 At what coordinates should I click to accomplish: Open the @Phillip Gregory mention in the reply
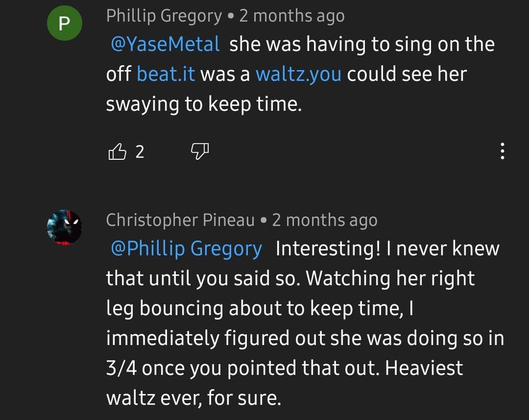click(x=186, y=249)
